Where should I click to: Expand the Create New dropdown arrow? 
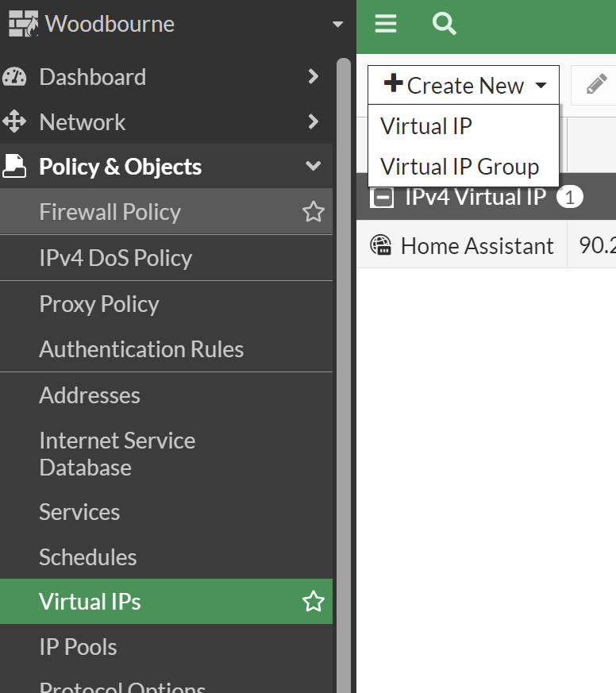coord(541,84)
